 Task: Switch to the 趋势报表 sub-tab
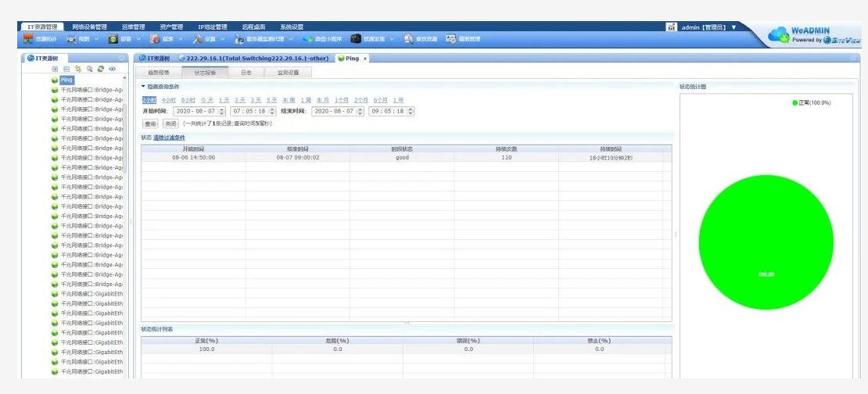[x=158, y=73]
